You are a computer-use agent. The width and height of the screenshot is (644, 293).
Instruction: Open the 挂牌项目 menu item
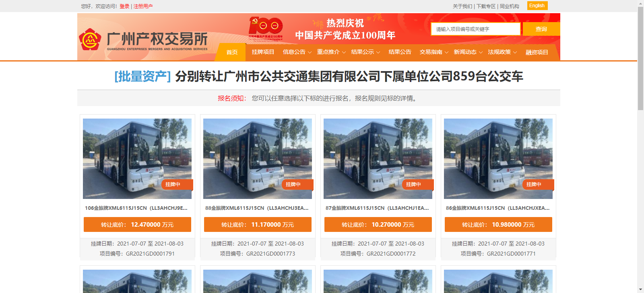click(263, 52)
